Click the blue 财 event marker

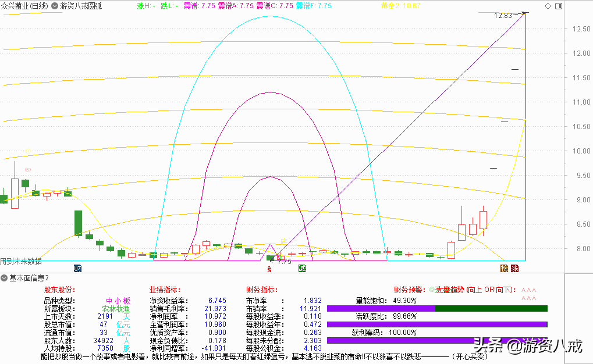[x=77, y=269]
